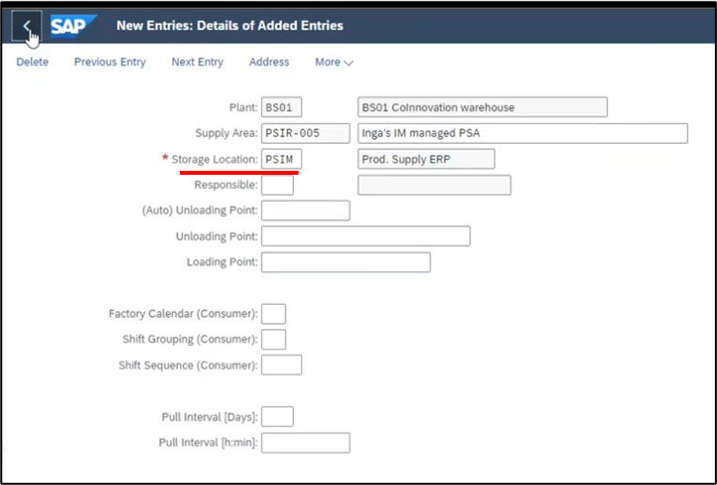The width and height of the screenshot is (717, 485).
Task: Click the Pull Interval [Days] field
Action: [277, 417]
